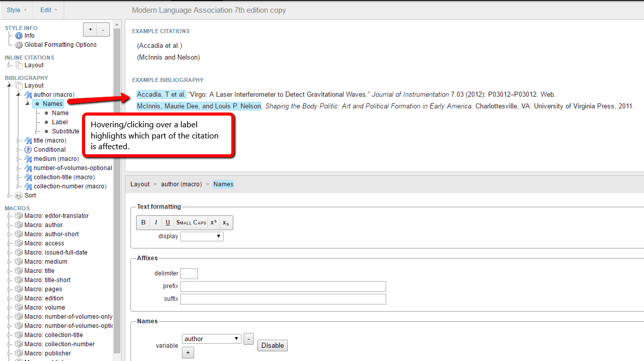Open the display dropdown
The height and width of the screenshot is (361, 644).
coord(201,236)
